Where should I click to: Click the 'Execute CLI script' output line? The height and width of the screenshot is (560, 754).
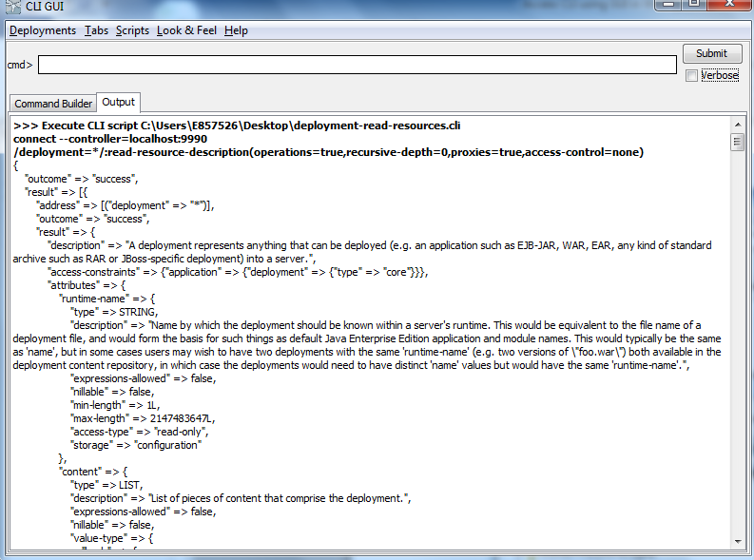click(x=237, y=126)
